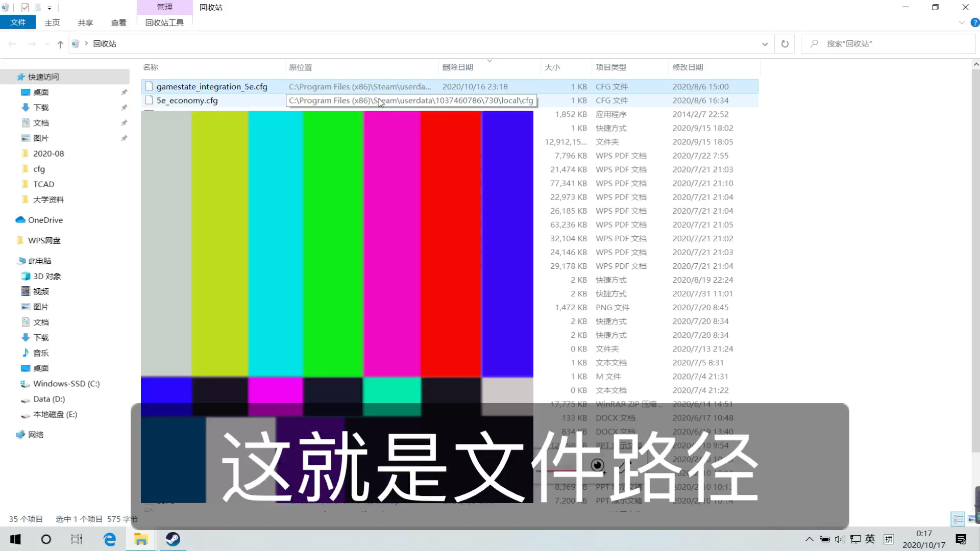Open Quick Access Toolbar customize dropdown
Image resolution: width=980 pixels, height=551 pixels.
point(50,8)
